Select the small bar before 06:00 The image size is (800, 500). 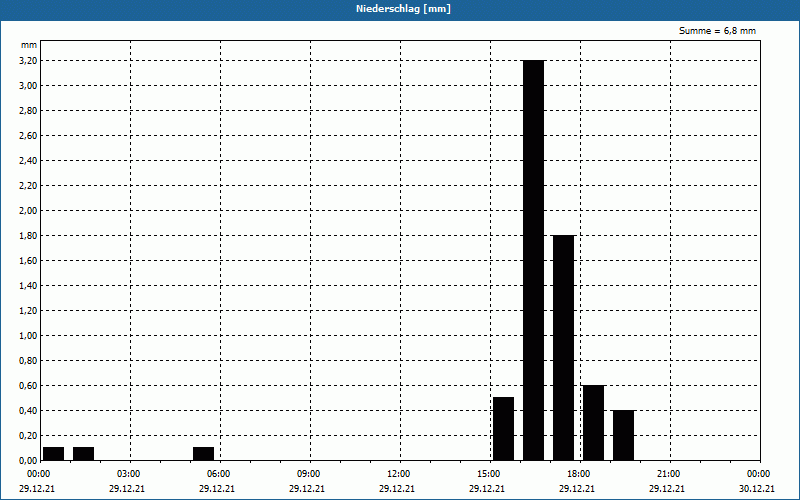coord(204,454)
